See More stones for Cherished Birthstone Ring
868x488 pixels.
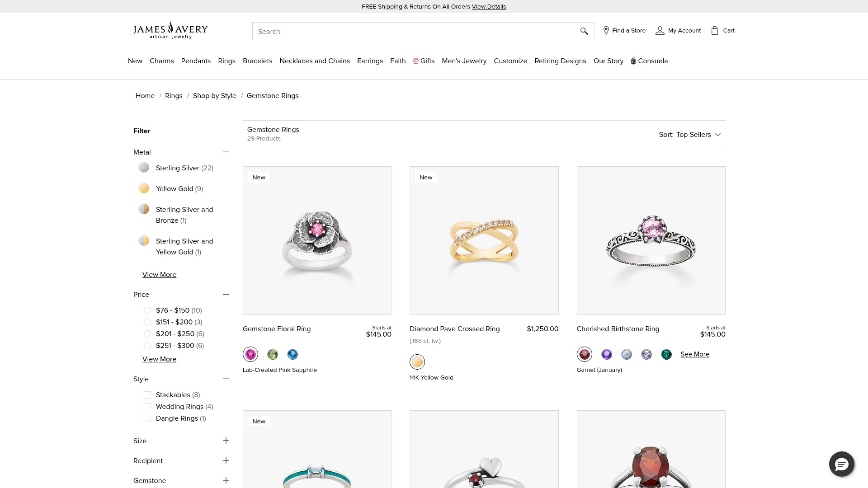point(695,354)
